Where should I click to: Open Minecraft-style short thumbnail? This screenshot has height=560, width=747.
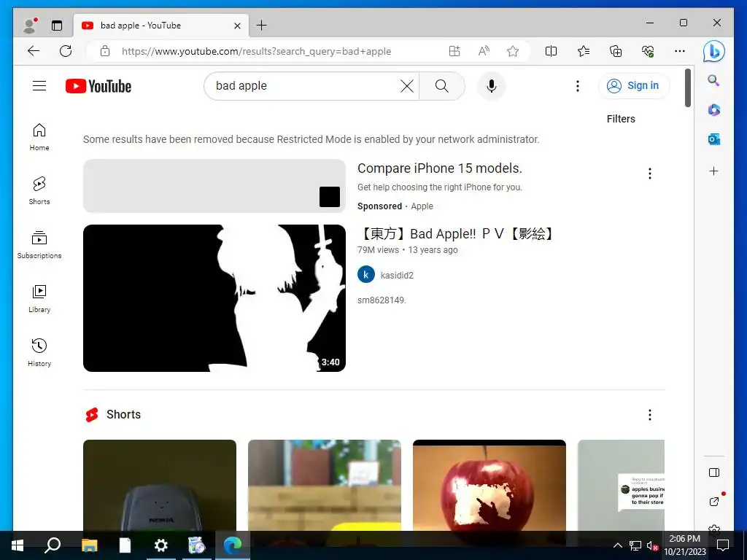click(x=325, y=485)
